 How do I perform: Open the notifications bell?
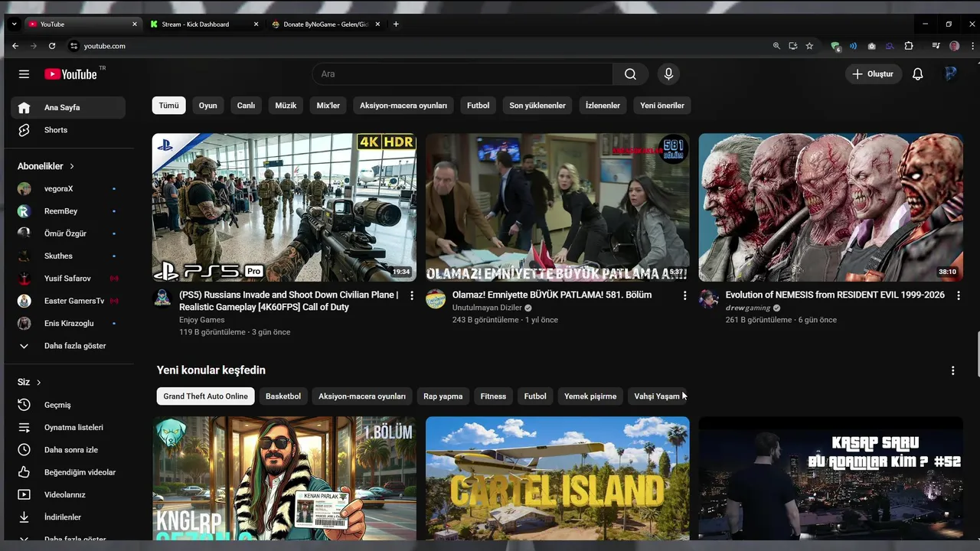pyautogui.click(x=917, y=74)
